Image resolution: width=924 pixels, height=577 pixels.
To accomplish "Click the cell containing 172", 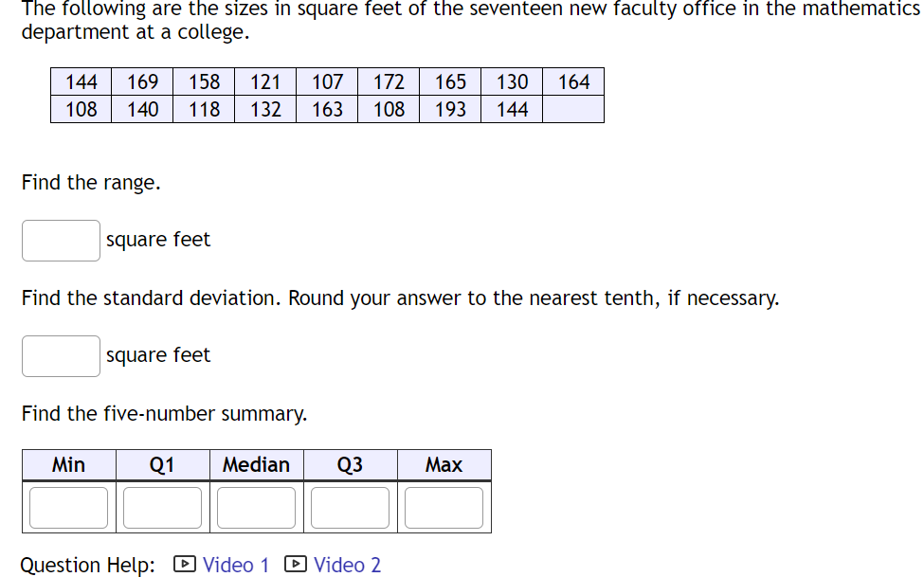I will (x=388, y=81).
